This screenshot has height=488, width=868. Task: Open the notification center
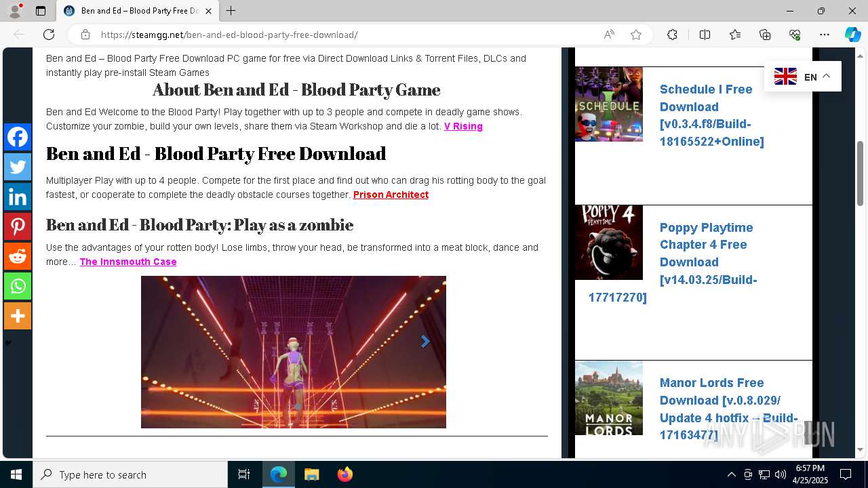pyautogui.click(x=846, y=474)
